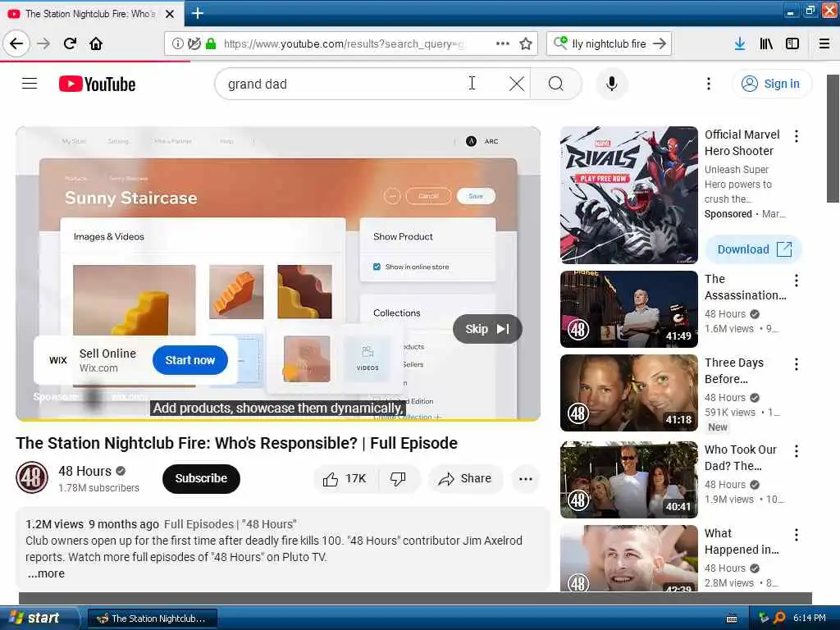Viewport: 840px width, 630px height.
Task: Subscribe to 48 Hours
Action: click(x=201, y=478)
